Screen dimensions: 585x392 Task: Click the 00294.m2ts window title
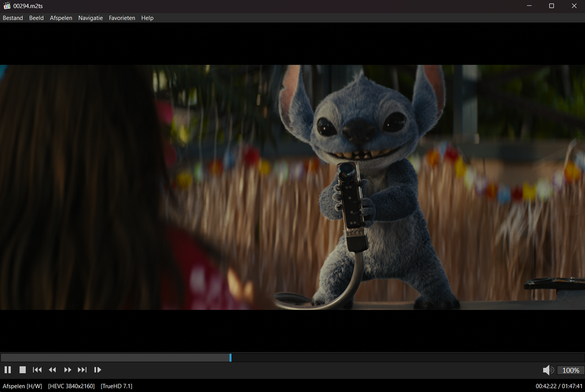point(28,6)
